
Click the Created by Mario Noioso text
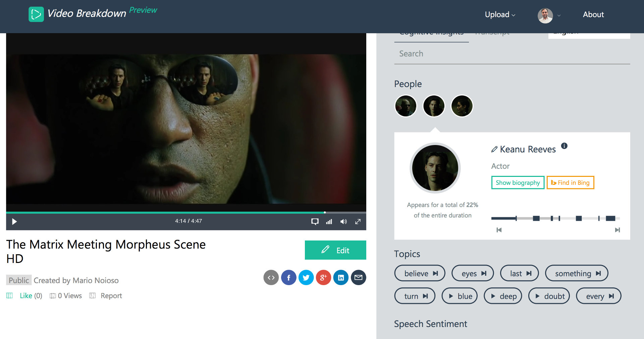click(76, 280)
